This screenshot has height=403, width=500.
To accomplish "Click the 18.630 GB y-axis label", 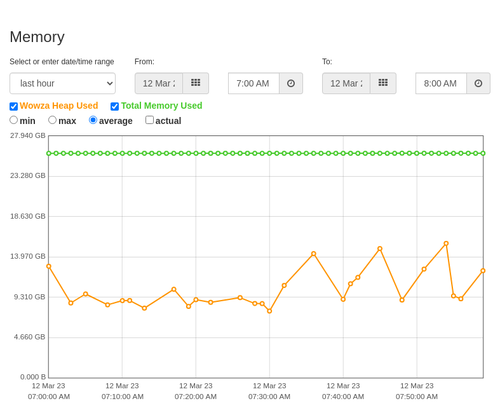I will [28, 216].
